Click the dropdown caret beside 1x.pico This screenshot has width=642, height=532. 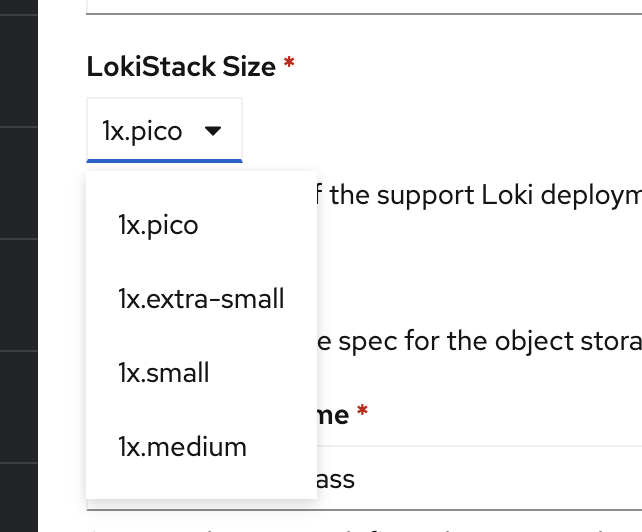click(212, 131)
